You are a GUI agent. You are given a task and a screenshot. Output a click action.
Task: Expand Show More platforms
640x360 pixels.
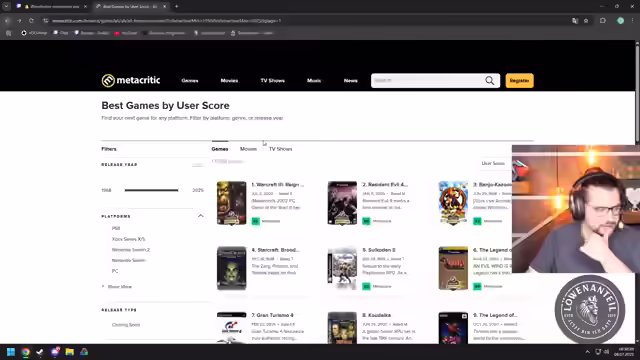pos(117,287)
